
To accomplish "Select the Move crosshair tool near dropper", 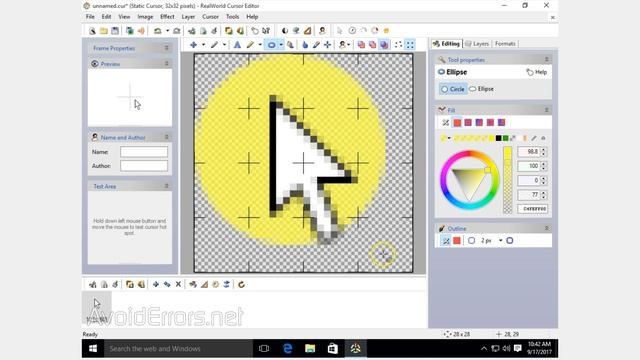I will pyautogui.click(x=327, y=45).
